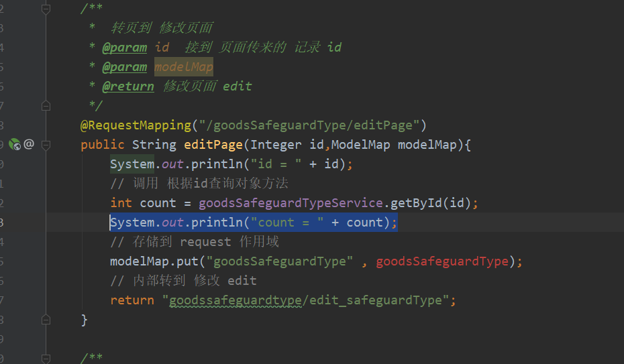Click the getById method call

click(x=416, y=203)
